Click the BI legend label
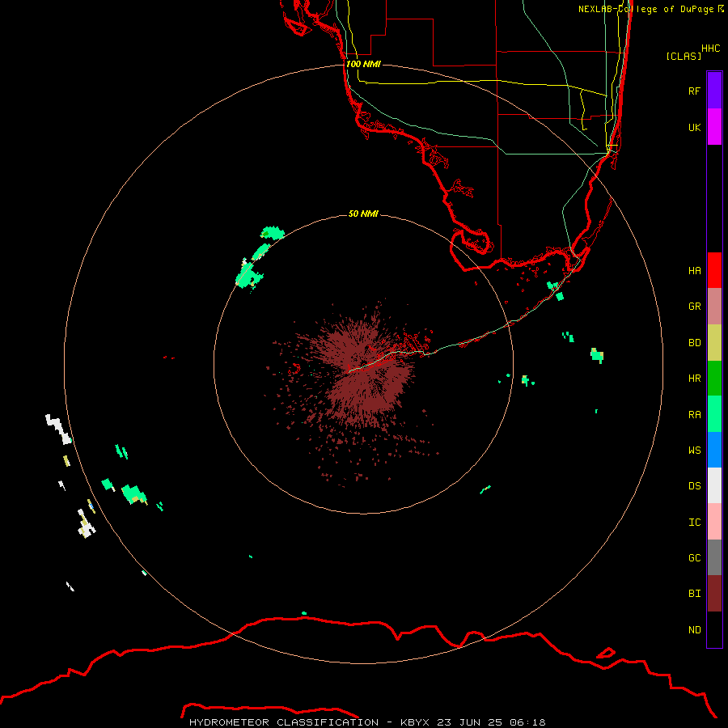The height and width of the screenshot is (728, 728). coord(694,594)
